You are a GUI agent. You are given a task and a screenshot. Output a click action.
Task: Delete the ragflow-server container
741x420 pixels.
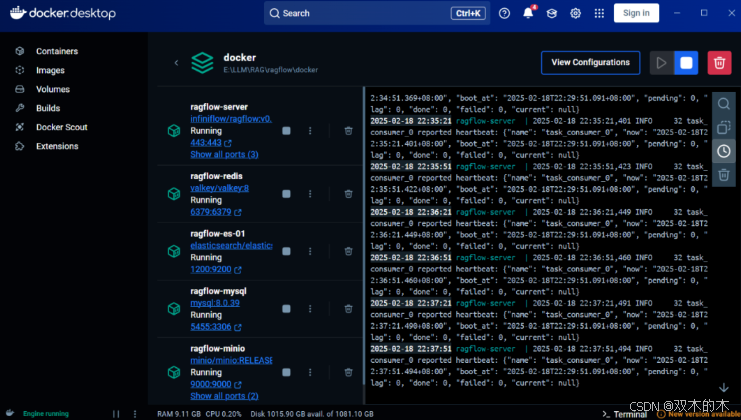pyautogui.click(x=348, y=131)
